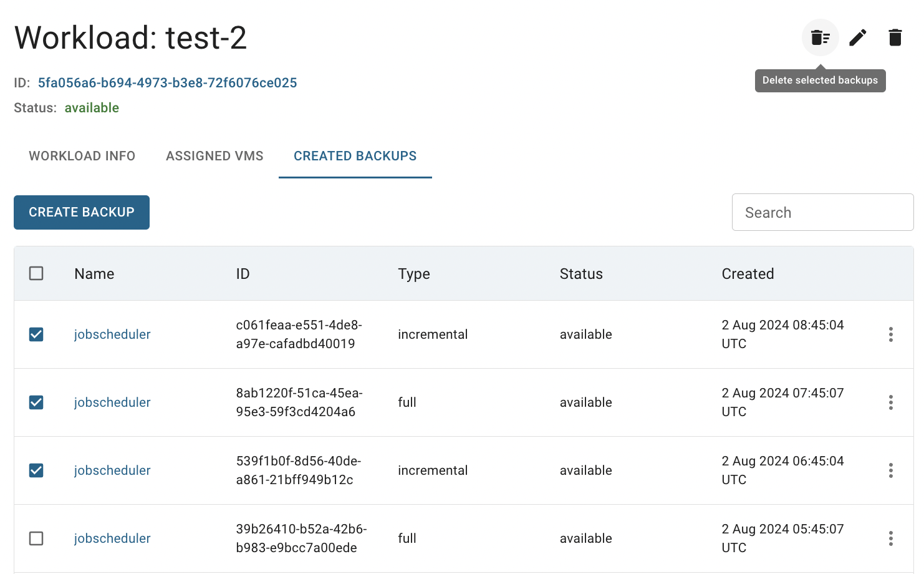Screen dimensions: 924x574
Task: Click the ID text 8ab1220f-51ca-45ea-95e3-59f3cd4204a6
Action: (299, 402)
